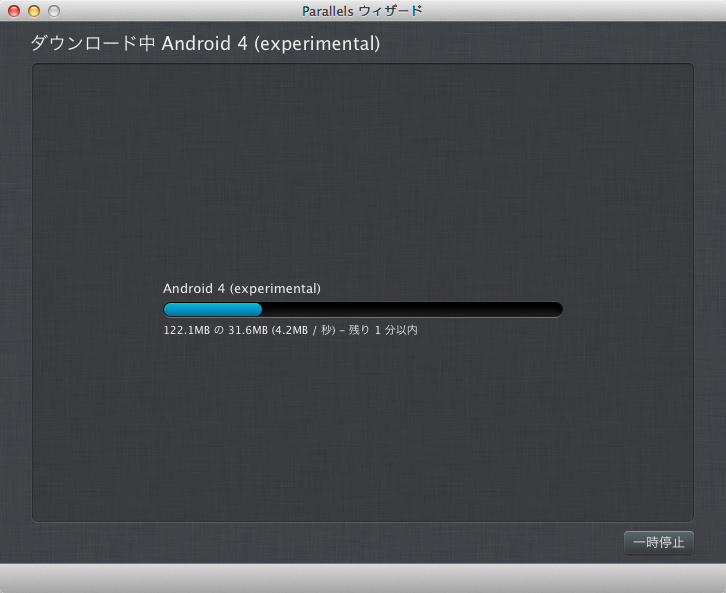Click the 'Parallels ウィザード' window title
Viewport: 726px width, 593px height.
[x=362, y=11]
